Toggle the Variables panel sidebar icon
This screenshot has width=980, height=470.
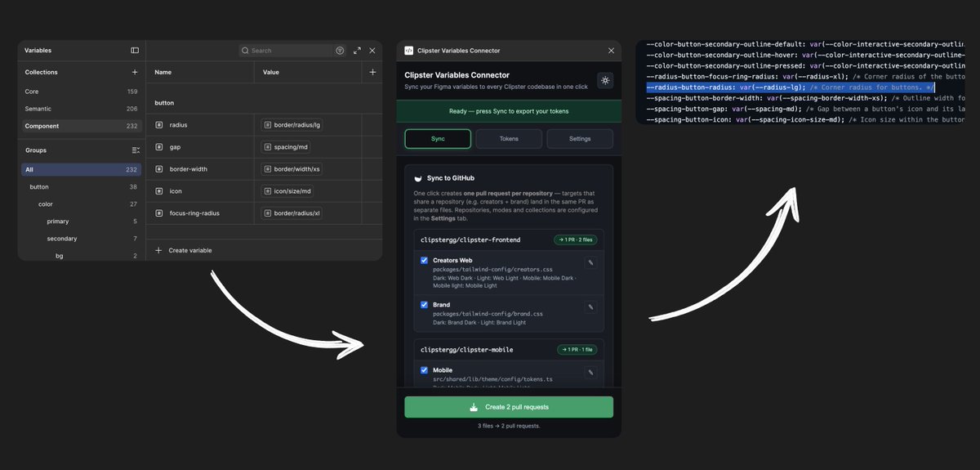pyautogui.click(x=135, y=51)
